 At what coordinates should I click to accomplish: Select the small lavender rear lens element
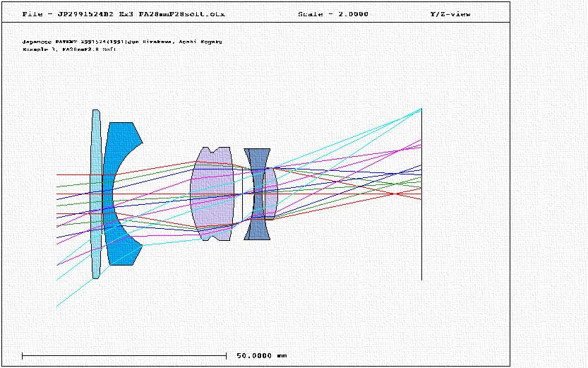point(271,194)
